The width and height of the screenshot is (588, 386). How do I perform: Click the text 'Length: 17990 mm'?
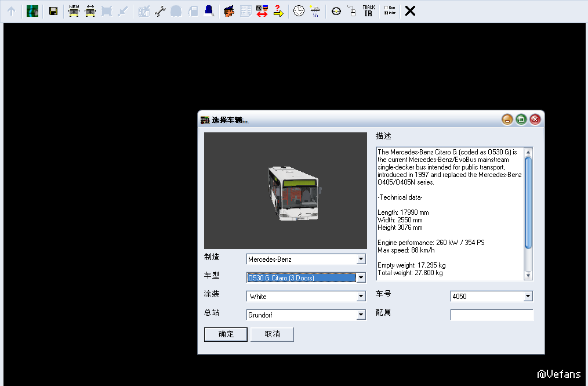403,212
